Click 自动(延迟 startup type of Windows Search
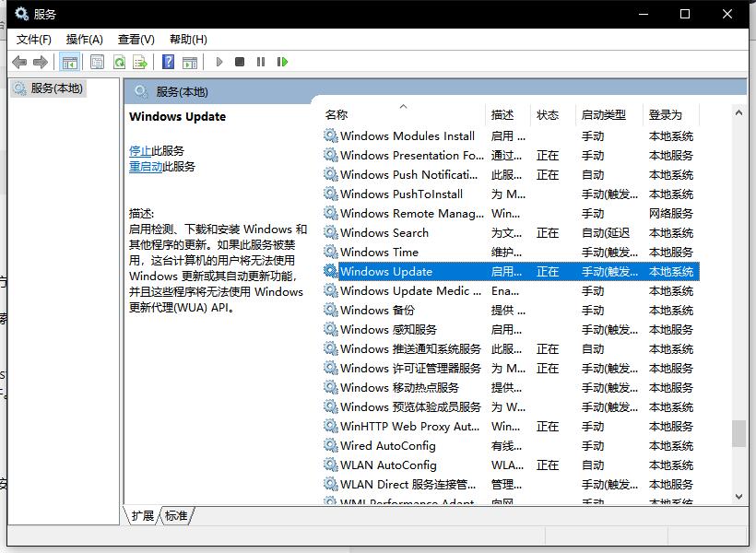The width and height of the screenshot is (756, 553). click(x=606, y=233)
